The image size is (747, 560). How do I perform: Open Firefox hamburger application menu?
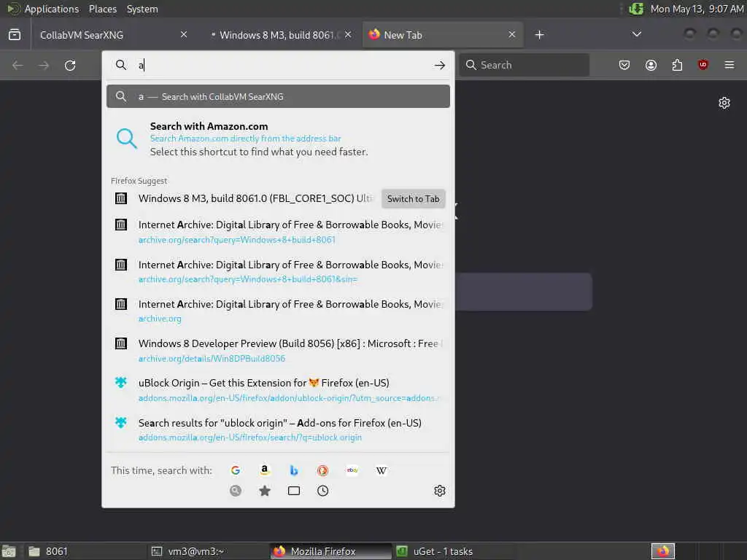[x=729, y=65]
